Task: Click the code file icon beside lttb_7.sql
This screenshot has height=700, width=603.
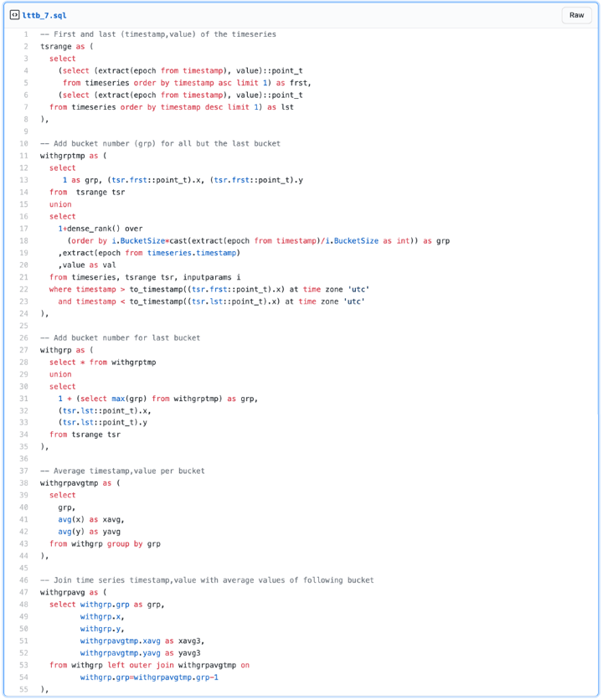Action: (x=14, y=15)
